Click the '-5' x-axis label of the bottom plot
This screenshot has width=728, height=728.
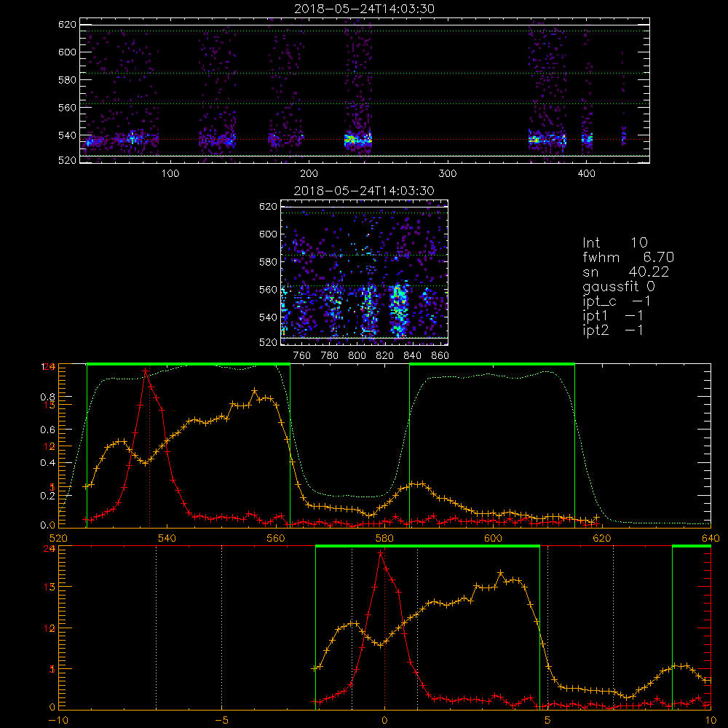[x=221, y=721]
